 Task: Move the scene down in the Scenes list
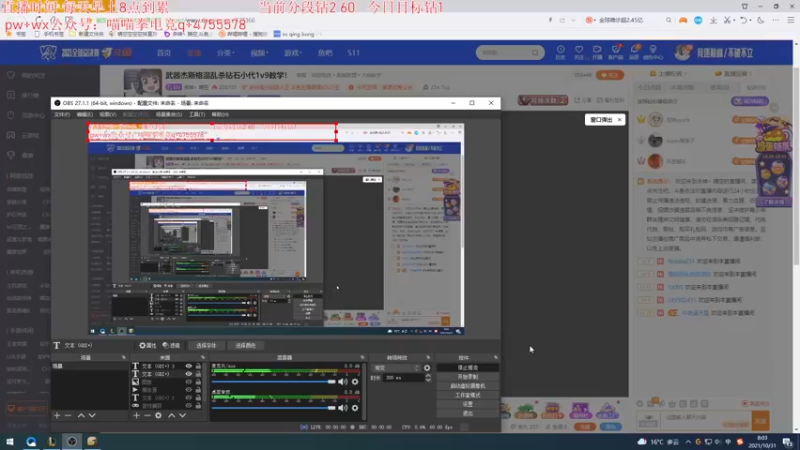click(92, 416)
